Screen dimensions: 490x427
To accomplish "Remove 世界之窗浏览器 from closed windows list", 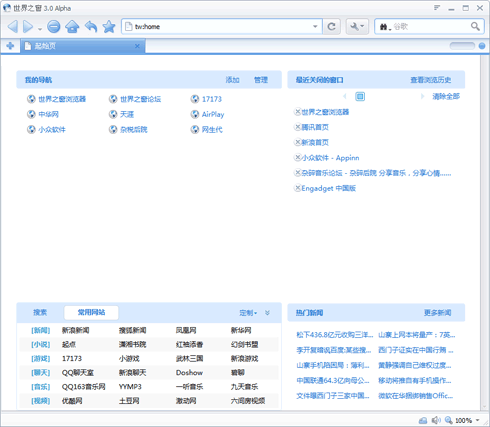I will click(297, 112).
